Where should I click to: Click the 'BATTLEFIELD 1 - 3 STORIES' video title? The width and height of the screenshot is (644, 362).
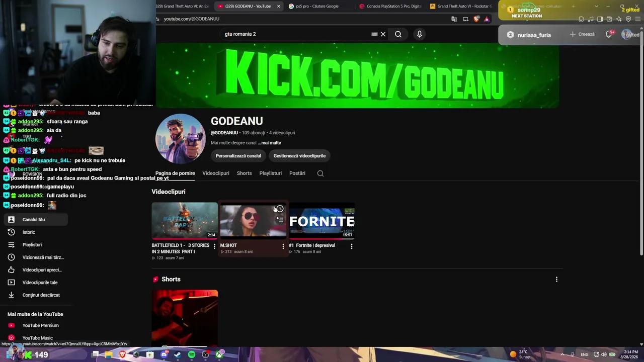(x=180, y=248)
